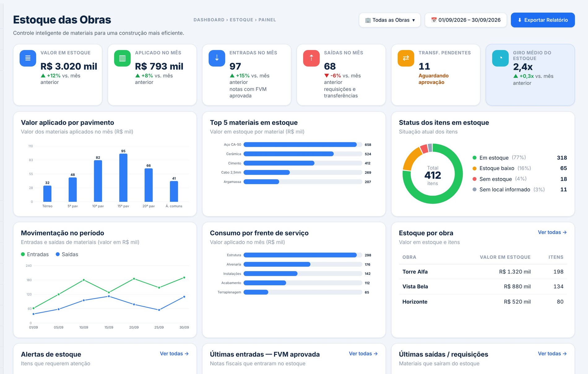Toggle the Entradas legend series

(35, 254)
